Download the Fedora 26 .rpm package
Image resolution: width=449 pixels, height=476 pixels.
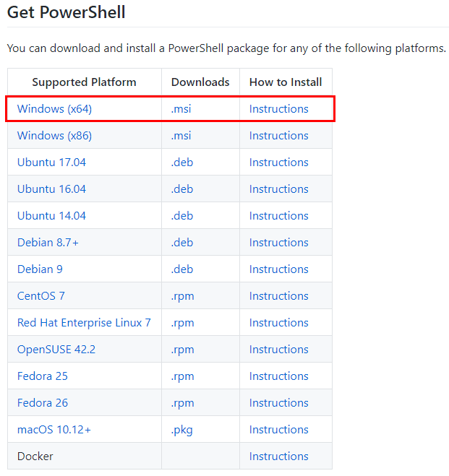(x=182, y=403)
